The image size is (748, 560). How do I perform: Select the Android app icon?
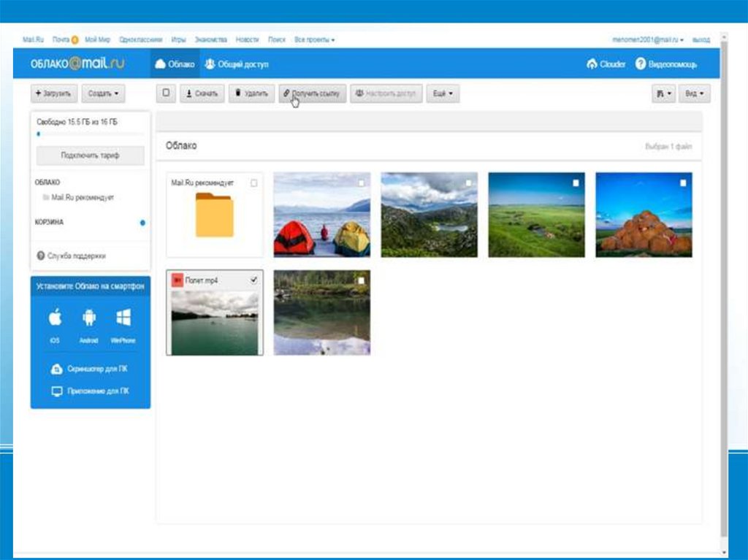click(x=89, y=317)
